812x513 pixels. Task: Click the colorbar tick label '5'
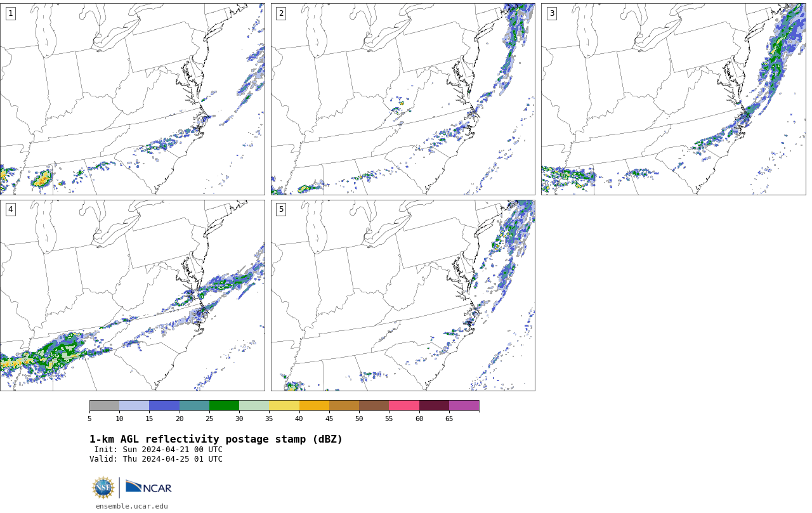point(89,419)
